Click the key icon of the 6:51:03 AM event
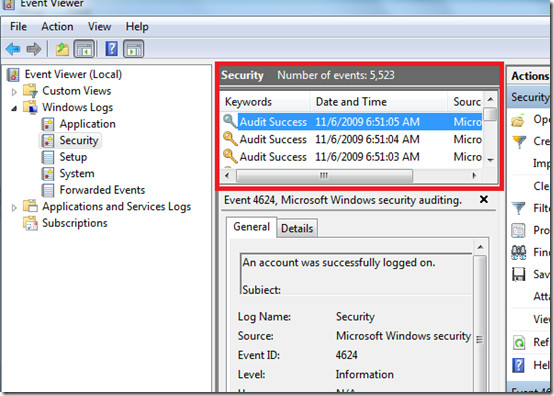 point(230,156)
